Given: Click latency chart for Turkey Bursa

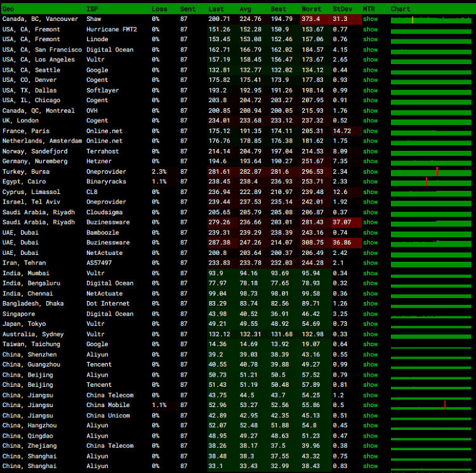Looking at the screenshot, I should (431, 172).
